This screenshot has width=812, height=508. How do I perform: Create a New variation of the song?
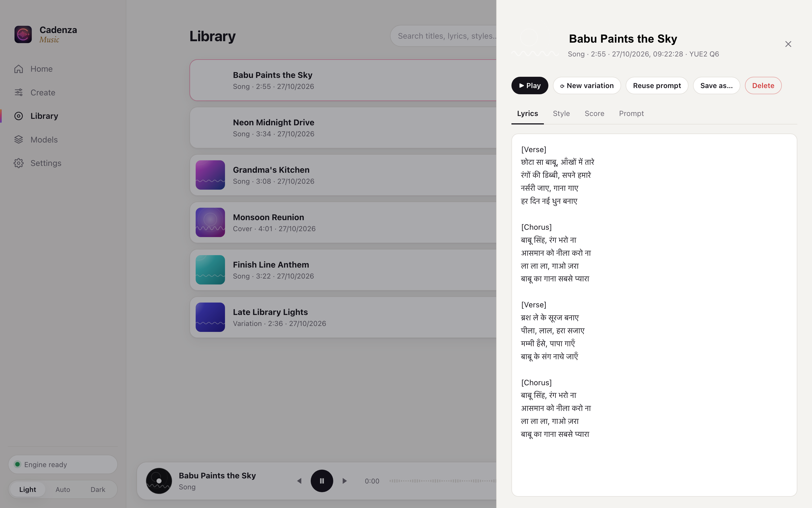(587, 86)
